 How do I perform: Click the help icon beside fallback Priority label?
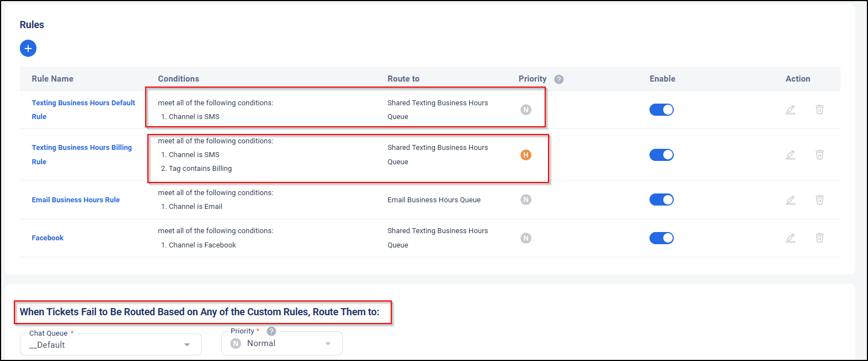[271, 331]
